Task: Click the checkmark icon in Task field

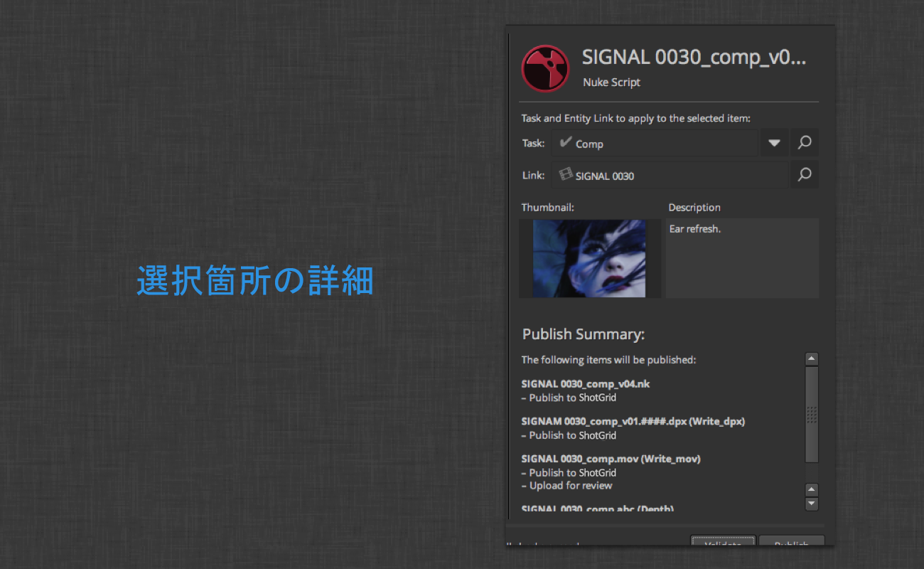Action: pos(566,142)
